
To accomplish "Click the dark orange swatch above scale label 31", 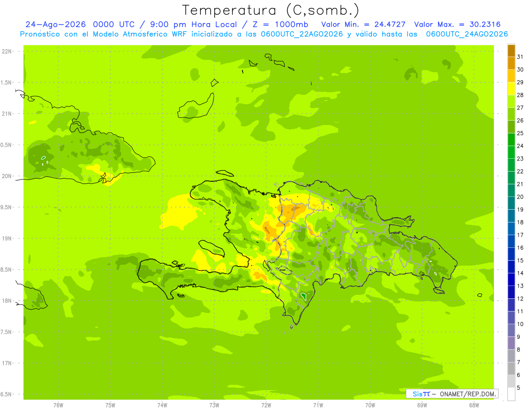I will 511,51.
